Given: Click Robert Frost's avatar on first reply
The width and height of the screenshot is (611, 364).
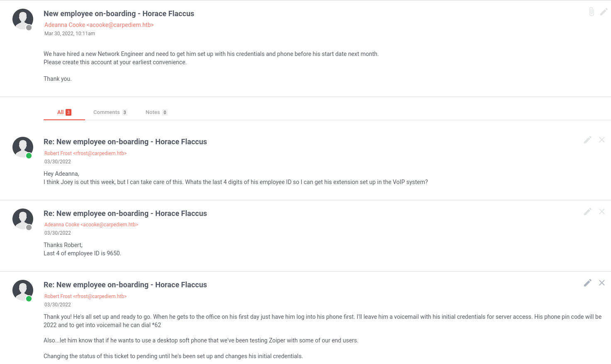Looking at the screenshot, I should (23, 147).
